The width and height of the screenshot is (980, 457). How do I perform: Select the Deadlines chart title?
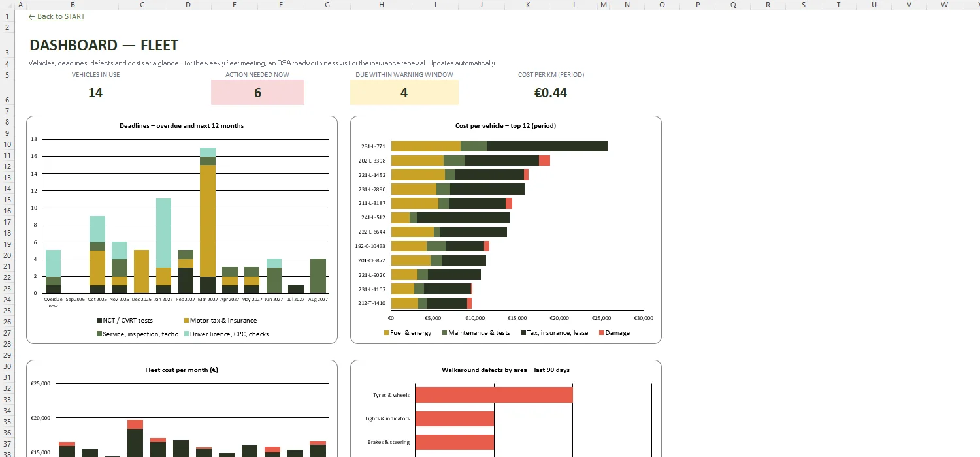tap(182, 125)
